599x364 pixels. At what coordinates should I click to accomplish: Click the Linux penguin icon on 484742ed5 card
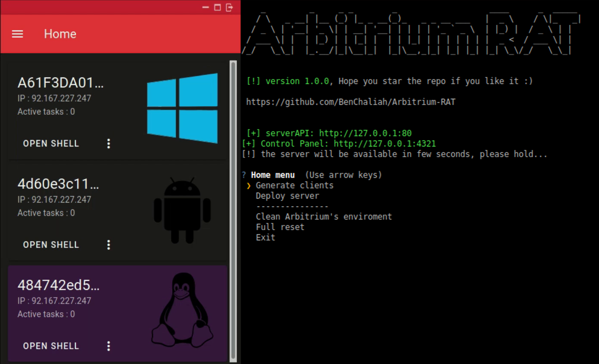[183, 310]
